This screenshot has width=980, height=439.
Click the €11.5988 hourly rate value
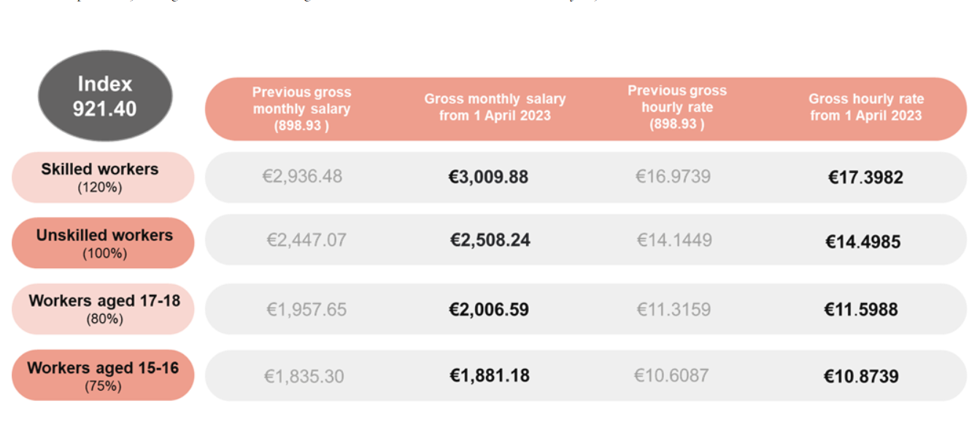pyautogui.click(x=861, y=309)
